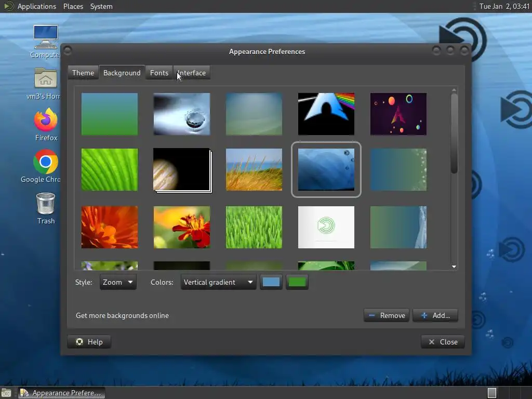
Task: Click the Add... button
Action: 436,315
